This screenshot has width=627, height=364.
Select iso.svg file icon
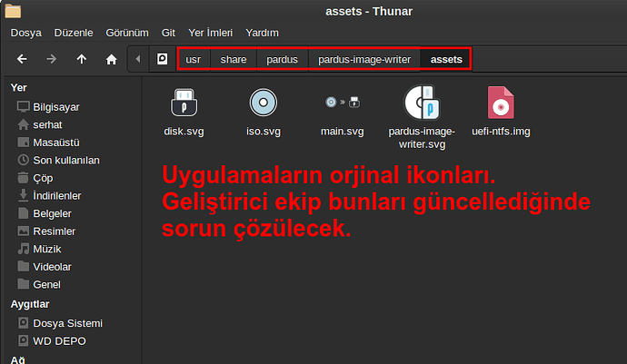click(264, 103)
